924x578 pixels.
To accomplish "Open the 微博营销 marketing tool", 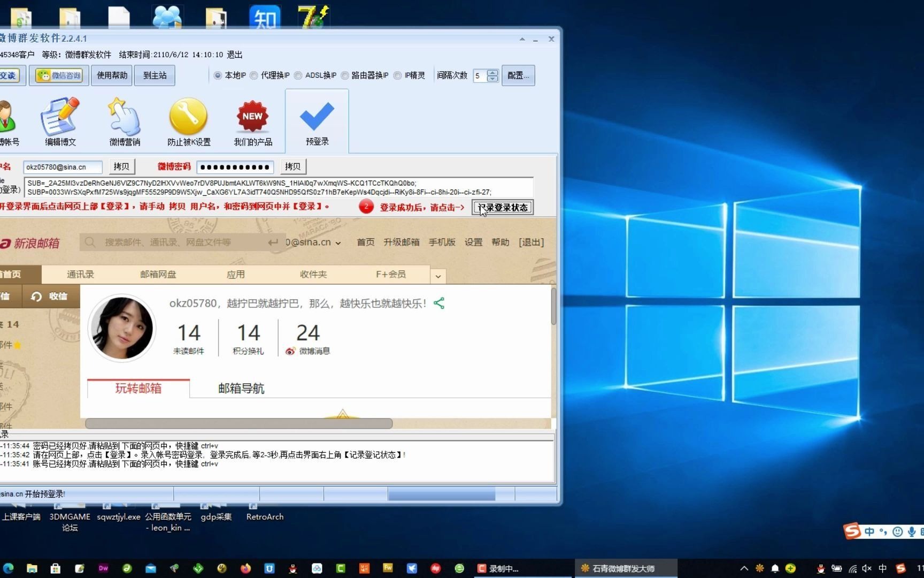I will [125, 122].
